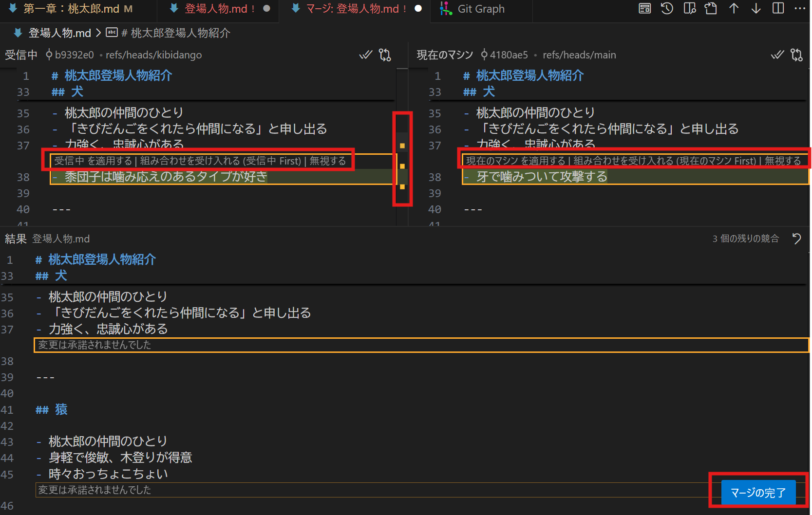Go to next conflict with down arrow

click(x=756, y=9)
